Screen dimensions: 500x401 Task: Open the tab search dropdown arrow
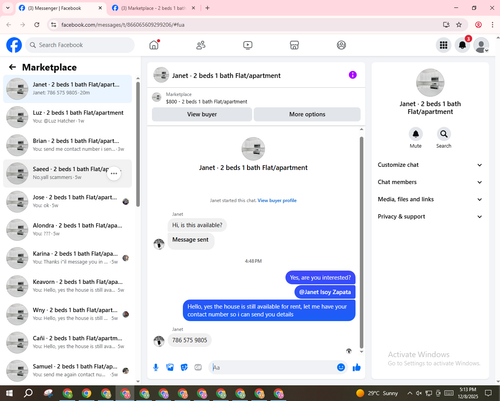[7, 8]
